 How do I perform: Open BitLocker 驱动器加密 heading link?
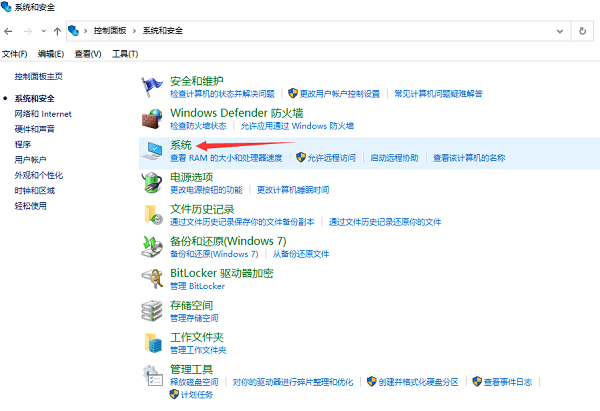(x=222, y=273)
